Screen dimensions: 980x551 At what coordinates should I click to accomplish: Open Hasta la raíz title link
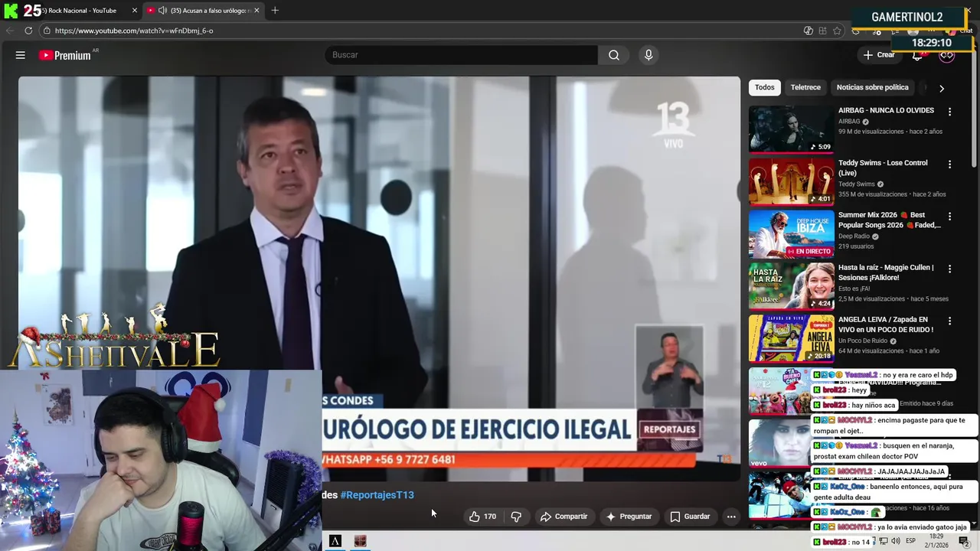click(x=886, y=272)
